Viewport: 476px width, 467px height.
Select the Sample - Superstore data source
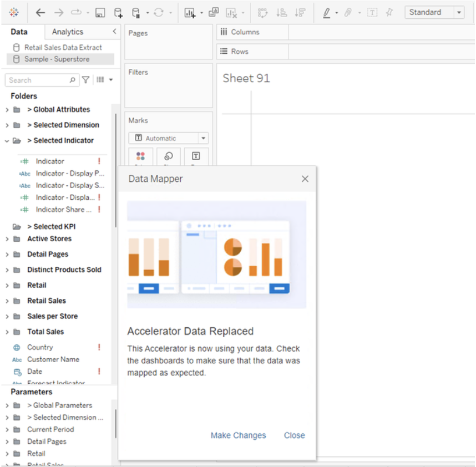point(60,59)
